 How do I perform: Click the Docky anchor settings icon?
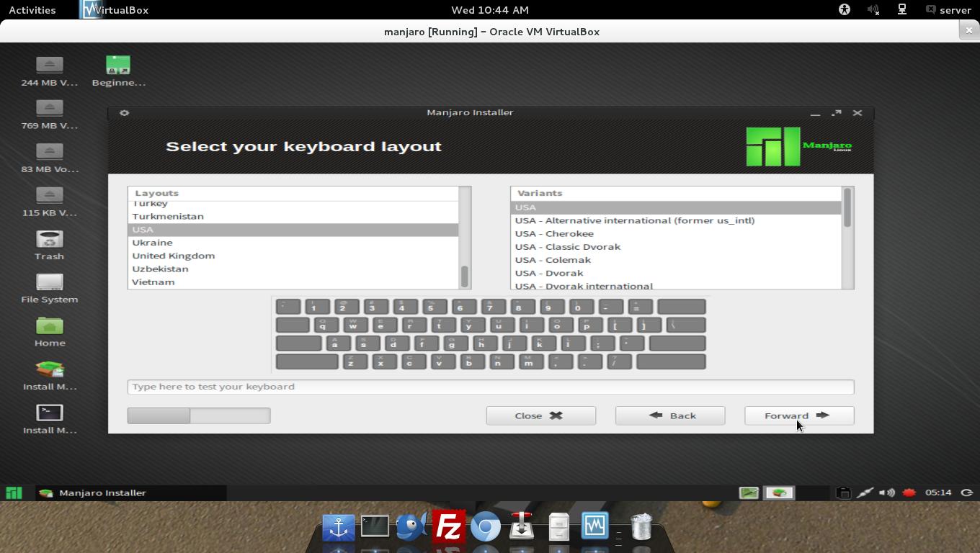click(339, 526)
